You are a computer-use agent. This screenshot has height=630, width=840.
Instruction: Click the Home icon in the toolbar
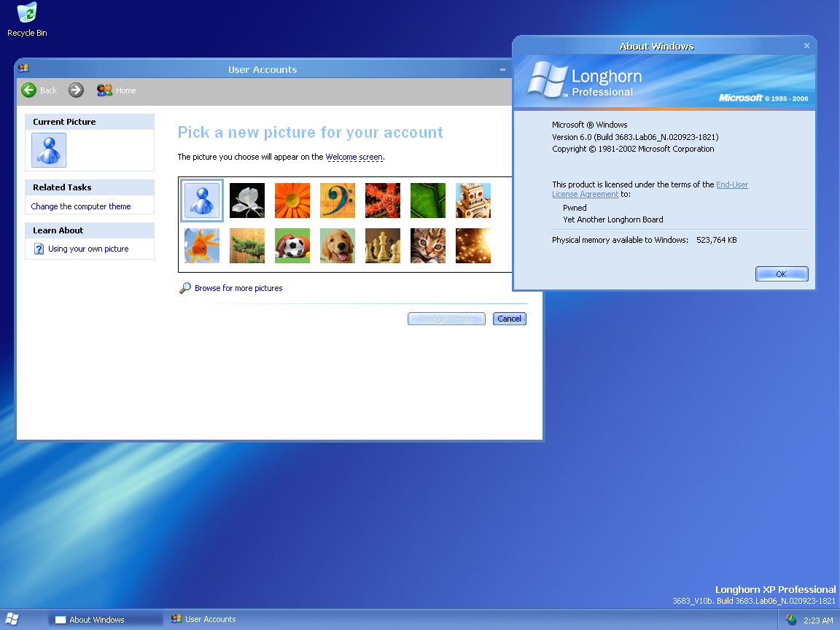click(104, 90)
